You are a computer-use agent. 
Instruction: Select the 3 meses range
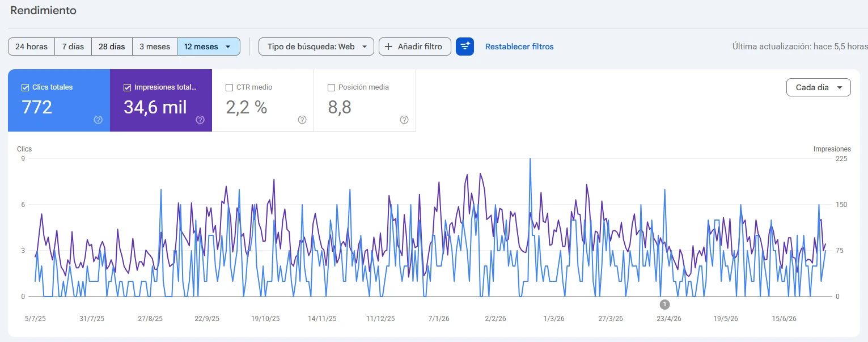(155, 47)
